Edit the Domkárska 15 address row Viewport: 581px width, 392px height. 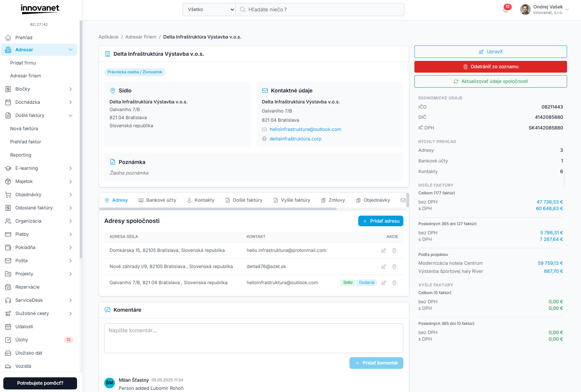click(x=384, y=250)
